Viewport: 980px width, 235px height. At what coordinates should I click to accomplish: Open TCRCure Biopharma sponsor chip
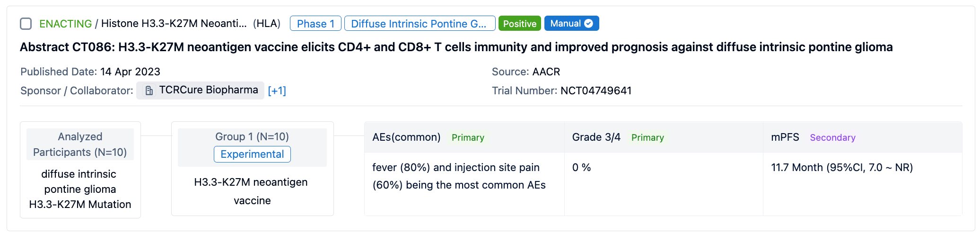(x=208, y=90)
